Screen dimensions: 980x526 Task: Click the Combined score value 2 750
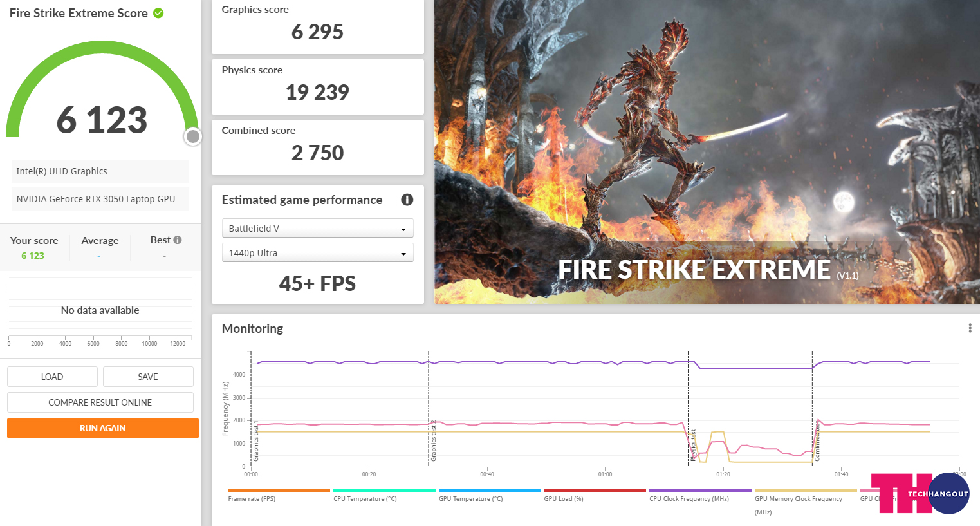[317, 153]
